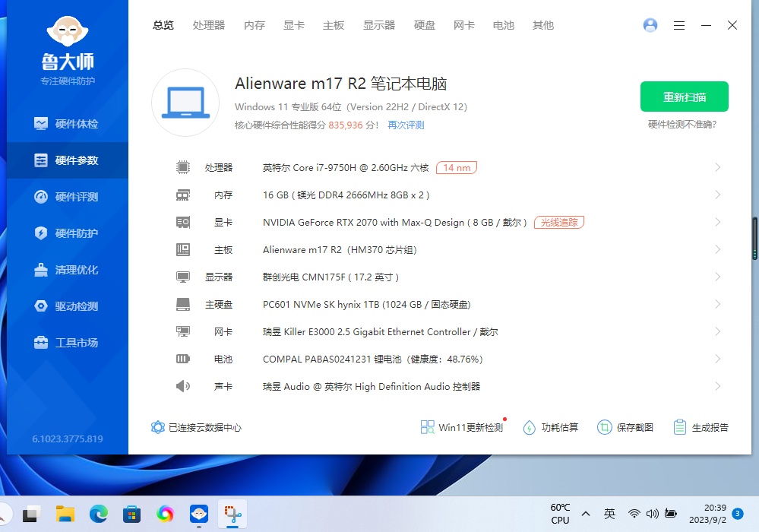
Task: Go to 硬件评测 section
Action: [66, 197]
